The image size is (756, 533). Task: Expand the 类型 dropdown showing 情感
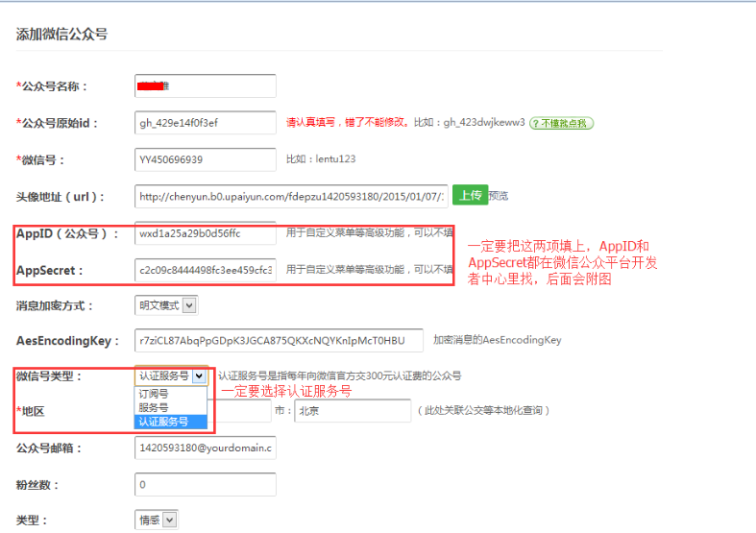157,520
